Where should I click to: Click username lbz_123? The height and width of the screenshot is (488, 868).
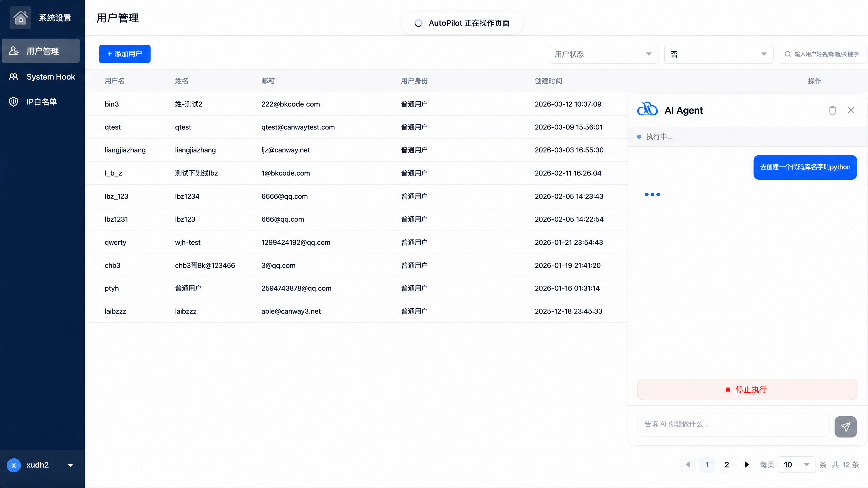pos(117,196)
